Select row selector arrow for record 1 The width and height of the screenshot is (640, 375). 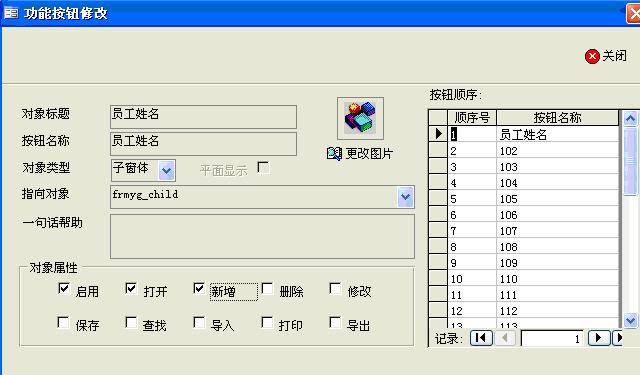tap(438, 134)
